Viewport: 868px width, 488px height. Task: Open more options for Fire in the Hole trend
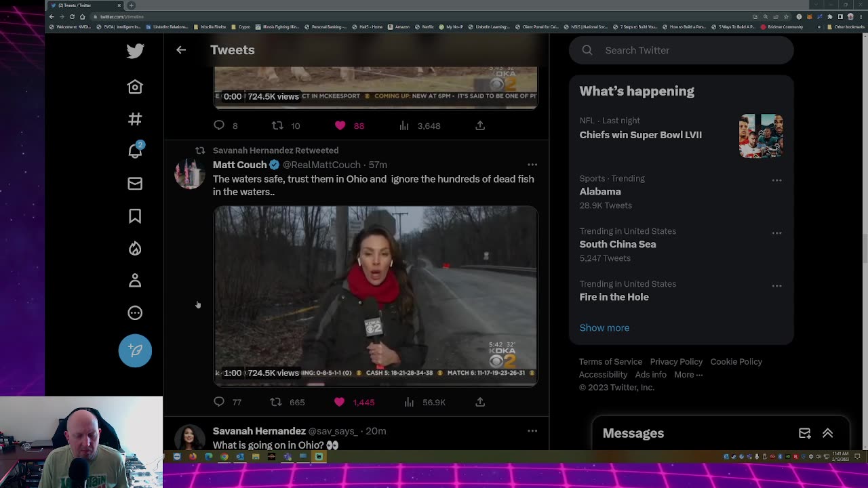point(777,286)
